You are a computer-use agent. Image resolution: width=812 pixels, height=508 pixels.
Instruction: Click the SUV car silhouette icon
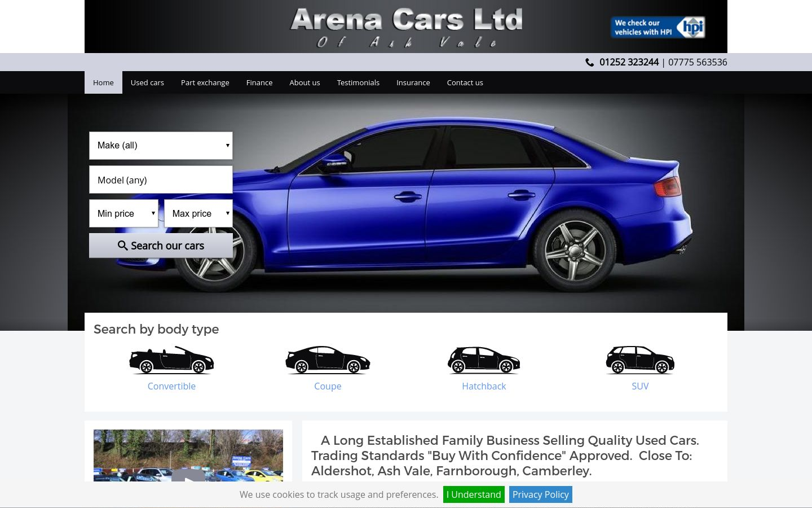point(640,360)
